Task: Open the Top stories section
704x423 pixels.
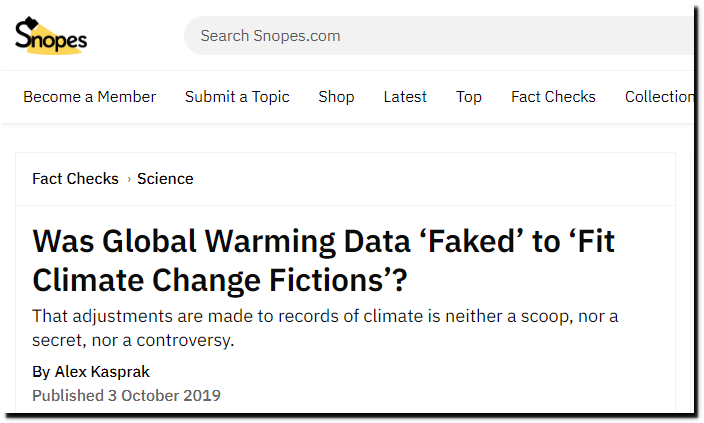Action: tap(469, 97)
